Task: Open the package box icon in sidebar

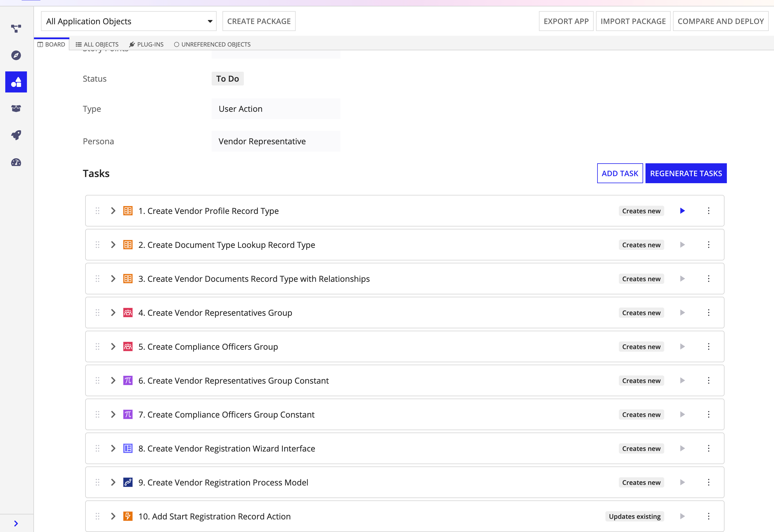Action: point(16,109)
